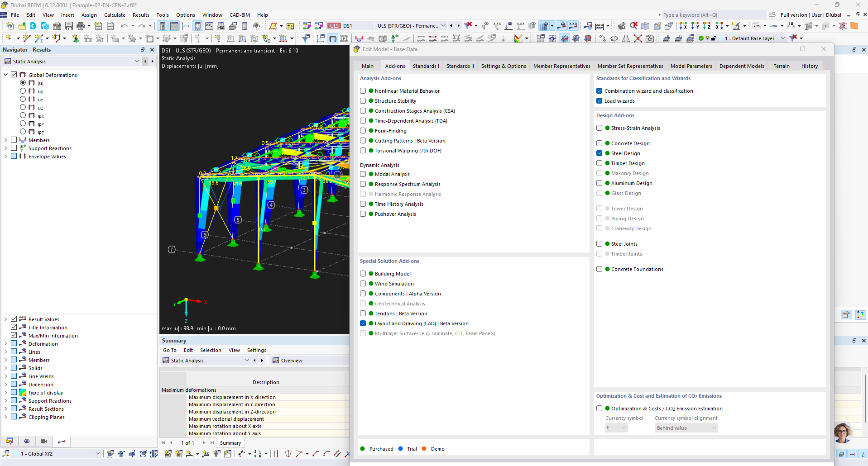
Task: Click the Summary sheet tab
Action: coord(230,443)
